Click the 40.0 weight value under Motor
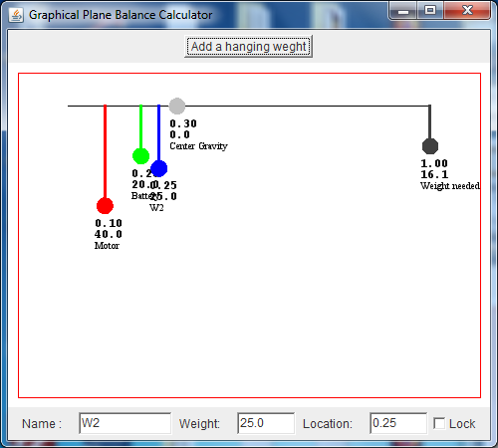Screen dimensions: 498x448 [109, 234]
